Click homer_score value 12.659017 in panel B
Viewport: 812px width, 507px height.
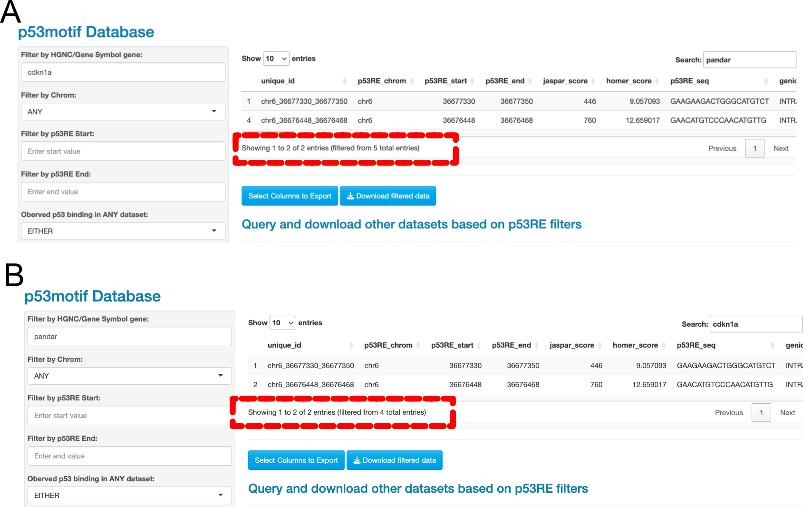649,385
